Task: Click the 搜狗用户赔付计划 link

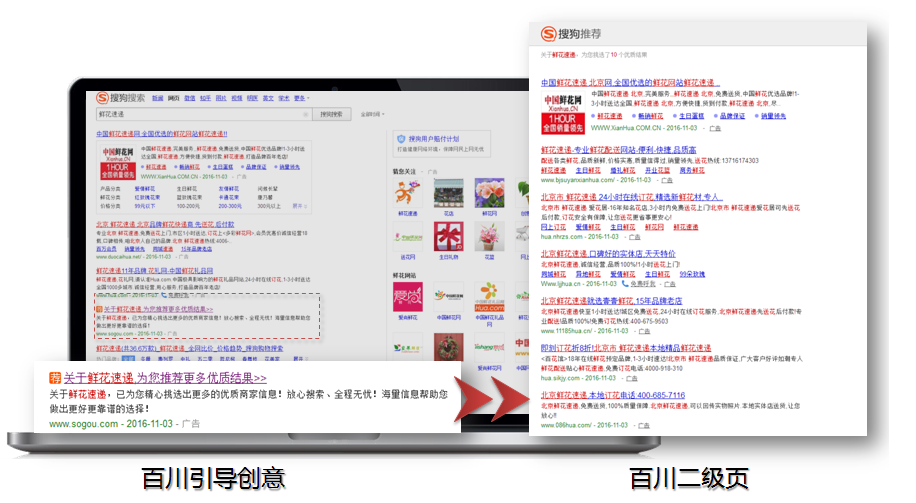Action: pos(433,139)
